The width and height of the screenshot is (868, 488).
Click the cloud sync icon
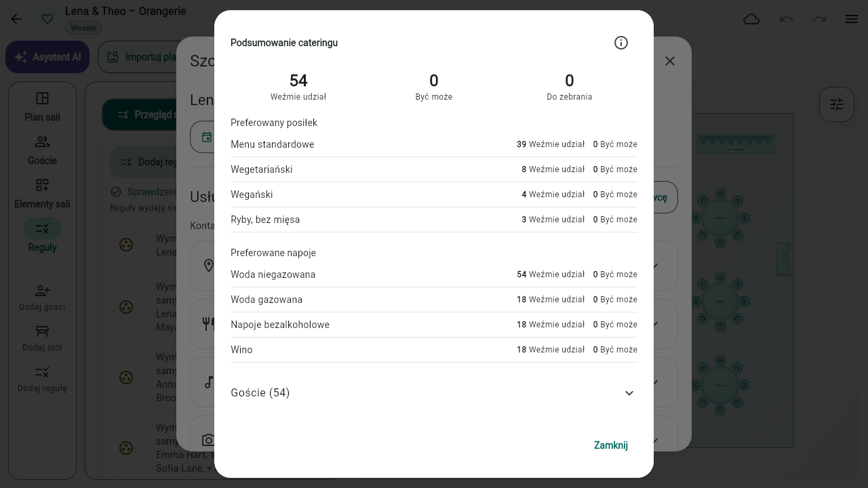click(x=751, y=19)
